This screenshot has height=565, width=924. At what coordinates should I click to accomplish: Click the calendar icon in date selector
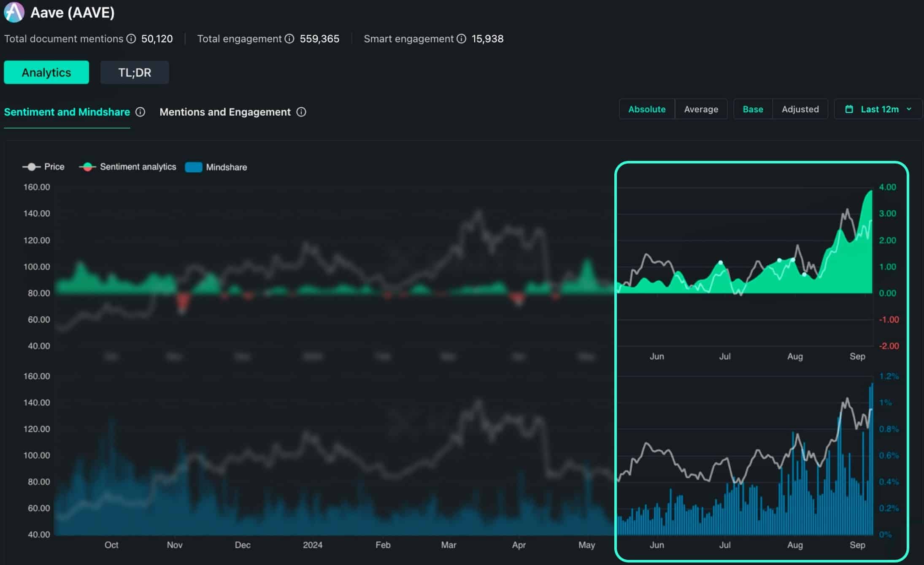tap(849, 109)
